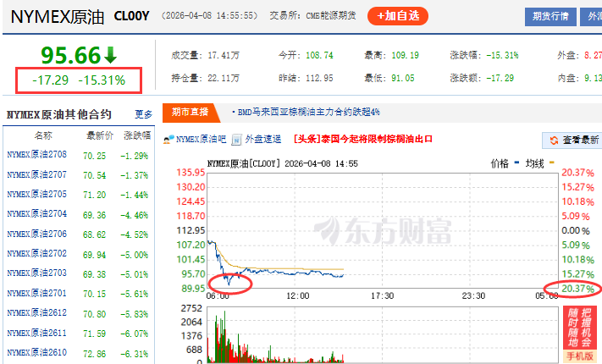Open the 期货行情 tab
This screenshot has width=602, height=364.
click(550, 17)
